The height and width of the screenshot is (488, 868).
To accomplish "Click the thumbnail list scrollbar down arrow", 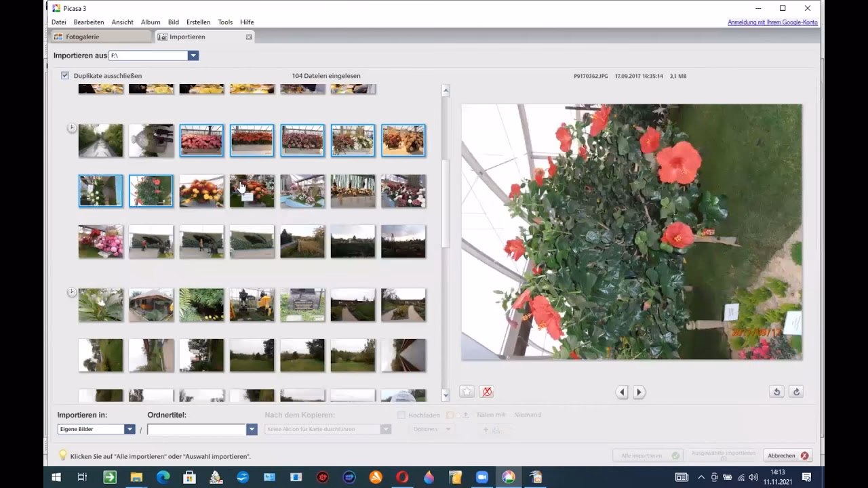I will (x=446, y=395).
